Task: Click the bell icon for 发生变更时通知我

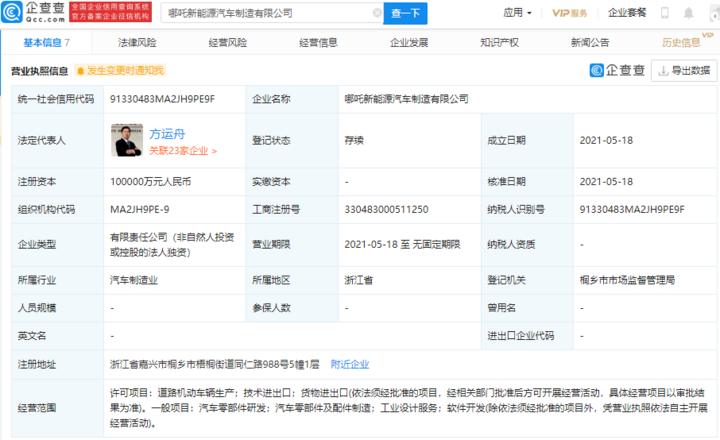Action: coord(79,70)
